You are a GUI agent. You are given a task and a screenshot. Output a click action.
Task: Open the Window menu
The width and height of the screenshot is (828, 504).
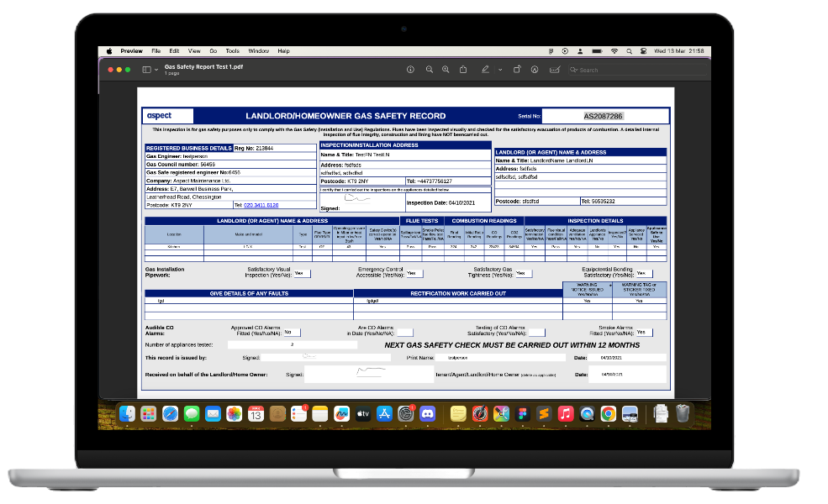click(x=259, y=51)
